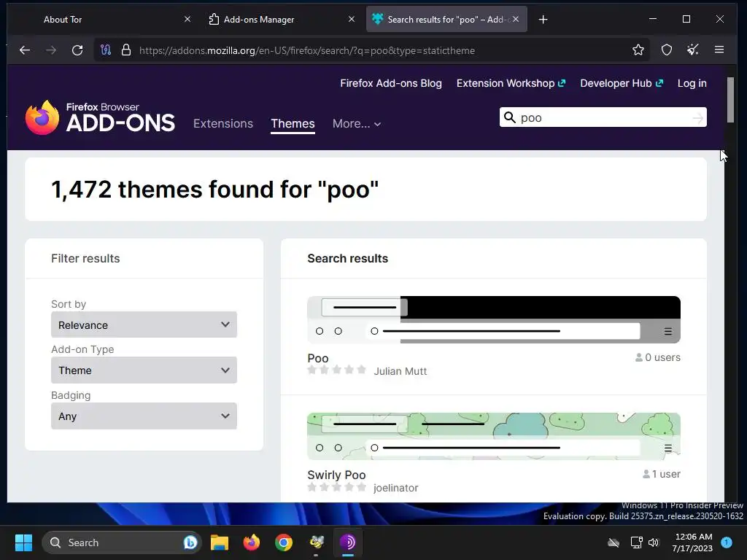This screenshot has width=747, height=560.
Task: Open the Badging Any dropdown
Action: pyautogui.click(x=144, y=416)
